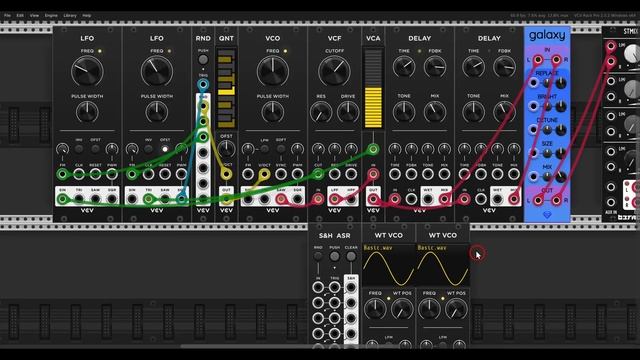Toggle the first LFO's OFST button
This screenshot has width=640, height=360.
(95, 149)
